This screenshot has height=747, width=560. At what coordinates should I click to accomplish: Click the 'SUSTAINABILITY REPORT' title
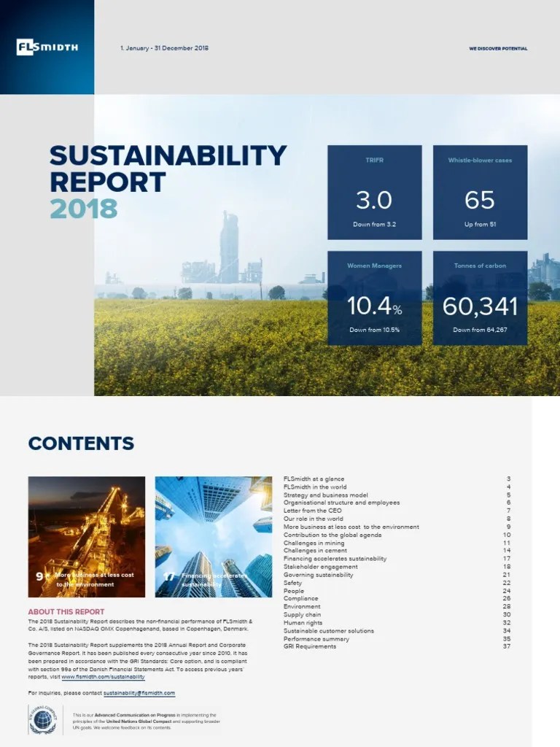click(x=168, y=169)
